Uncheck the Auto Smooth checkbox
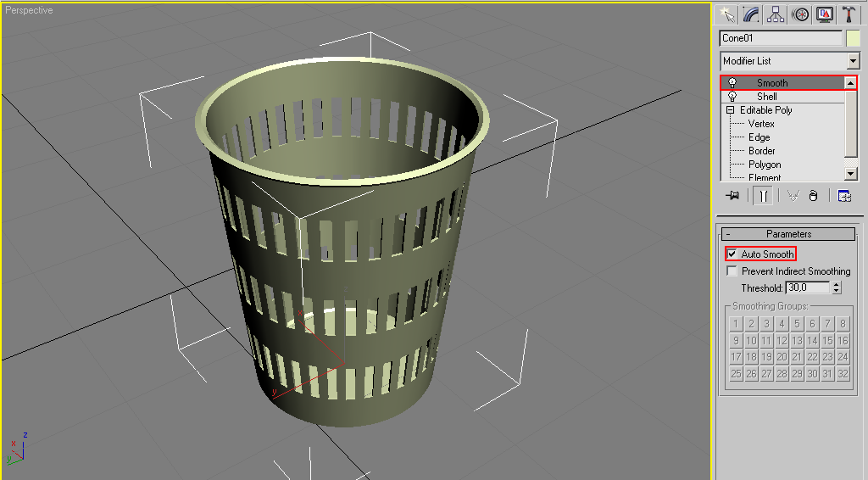 point(732,254)
